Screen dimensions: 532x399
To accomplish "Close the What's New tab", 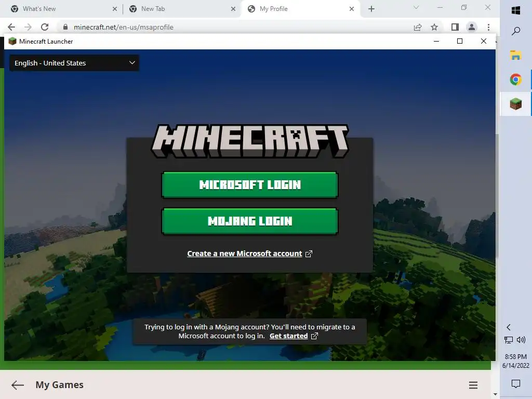I will [115, 9].
